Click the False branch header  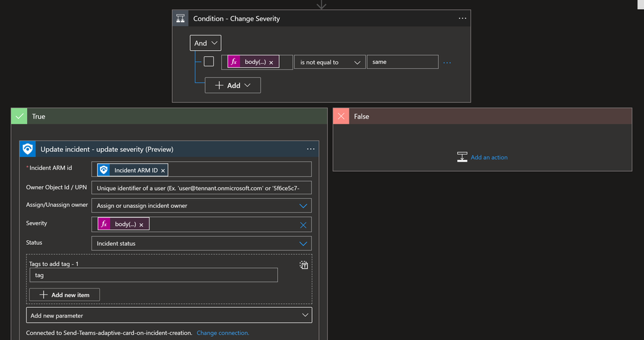pyautogui.click(x=483, y=117)
